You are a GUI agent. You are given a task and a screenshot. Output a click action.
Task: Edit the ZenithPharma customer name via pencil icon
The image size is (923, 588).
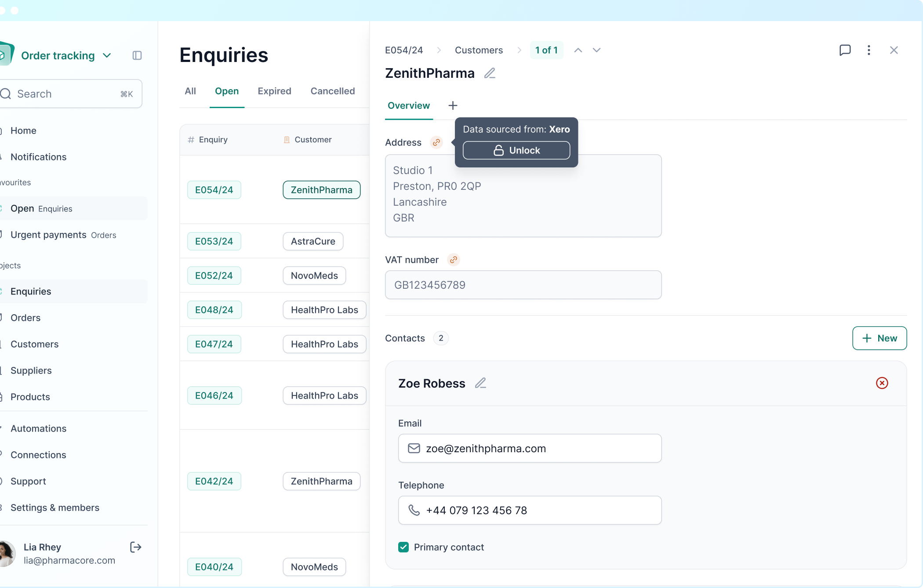pos(490,73)
